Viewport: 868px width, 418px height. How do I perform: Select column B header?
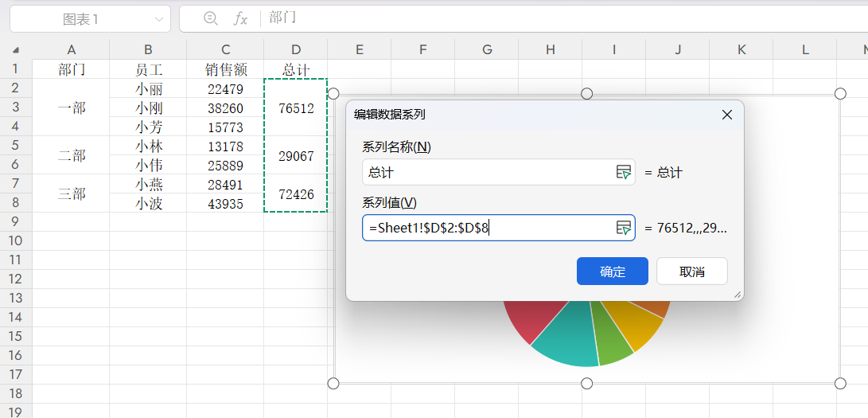[148, 50]
